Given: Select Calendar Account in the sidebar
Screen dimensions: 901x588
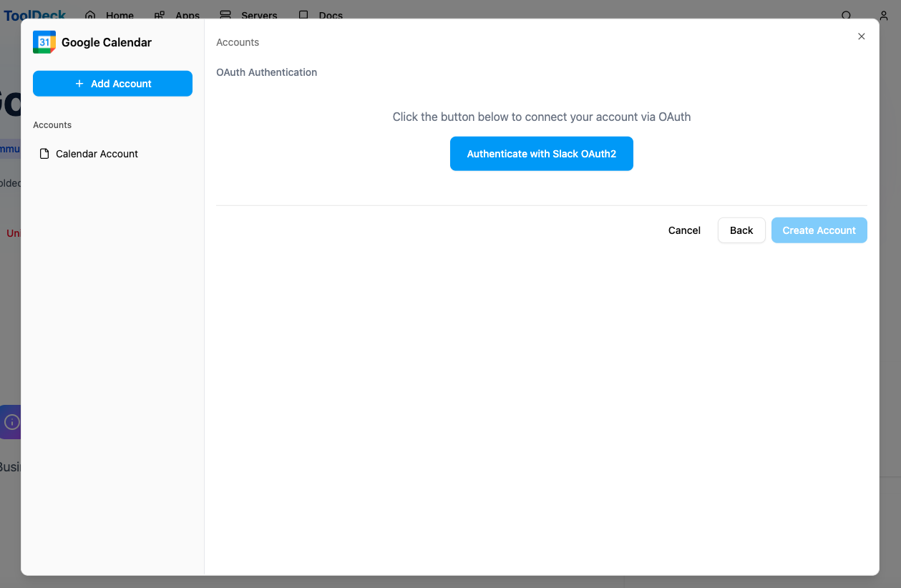Looking at the screenshot, I should (x=112, y=154).
